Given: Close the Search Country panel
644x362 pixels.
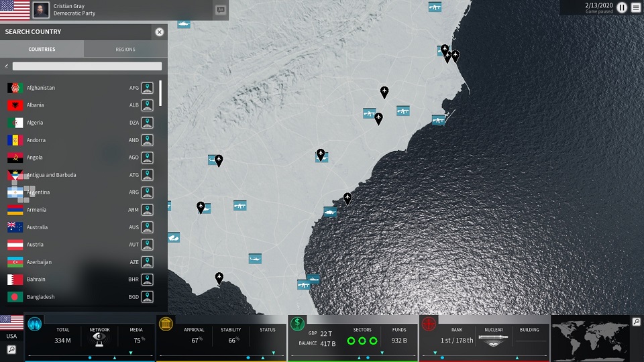Looking at the screenshot, I should pyautogui.click(x=160, y=32).
